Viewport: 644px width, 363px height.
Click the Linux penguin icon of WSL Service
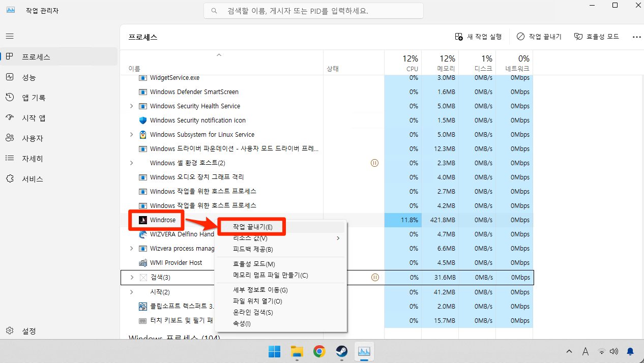point(143,135)
